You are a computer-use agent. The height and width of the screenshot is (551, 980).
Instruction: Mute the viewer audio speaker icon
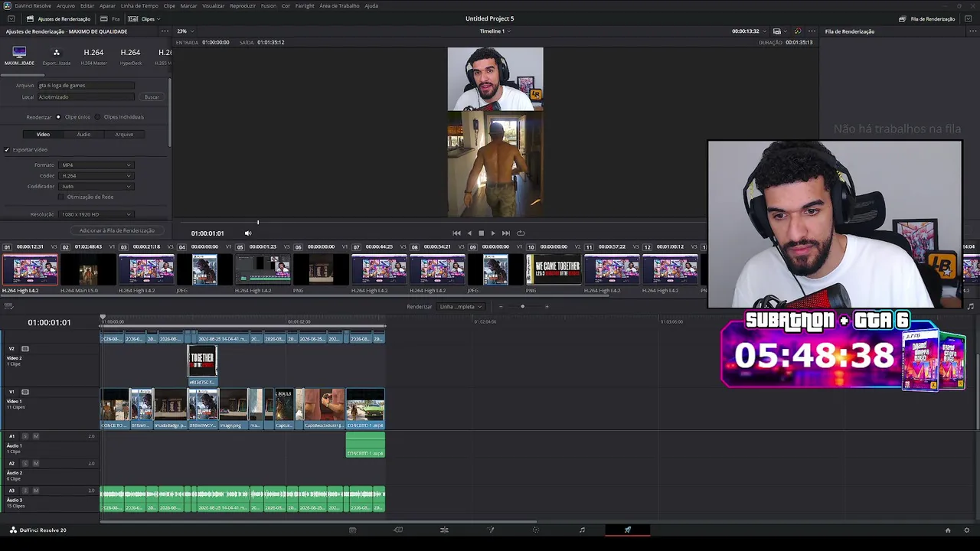click(x=247, y=233)
